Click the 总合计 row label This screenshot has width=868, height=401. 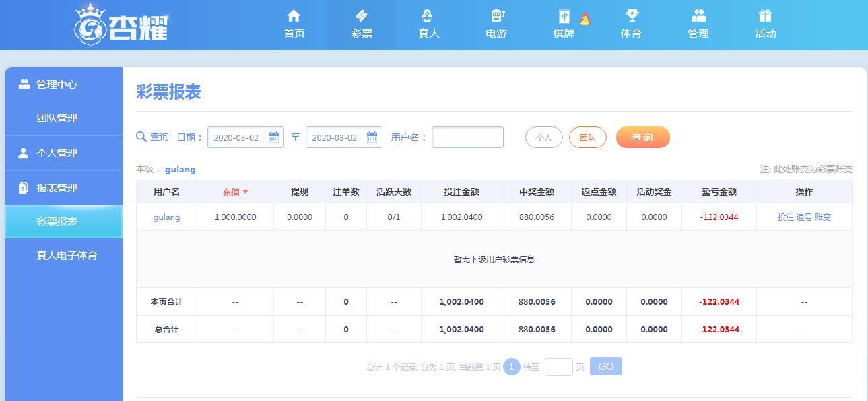[166, 329]
